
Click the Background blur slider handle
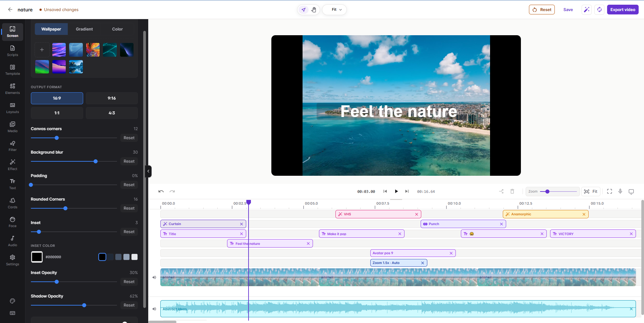(96, 161)
